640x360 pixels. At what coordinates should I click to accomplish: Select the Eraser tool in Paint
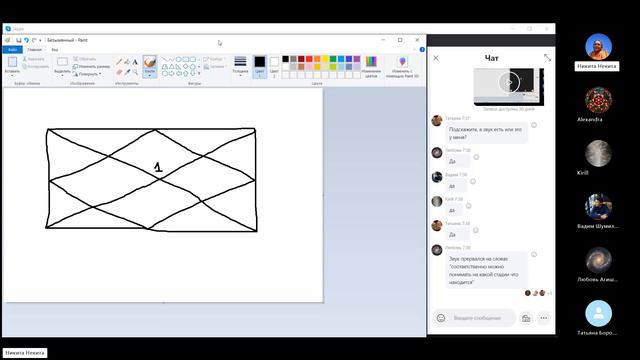tap(119, 72)
